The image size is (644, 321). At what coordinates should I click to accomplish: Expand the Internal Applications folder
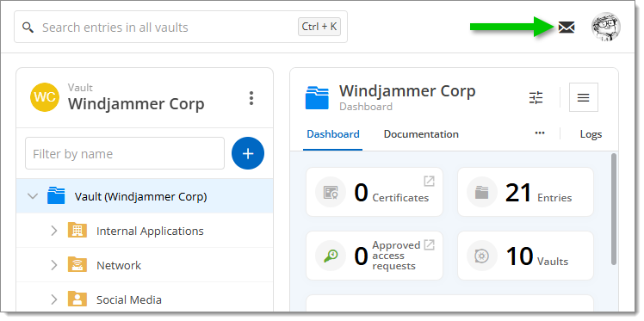coord(53,231)
